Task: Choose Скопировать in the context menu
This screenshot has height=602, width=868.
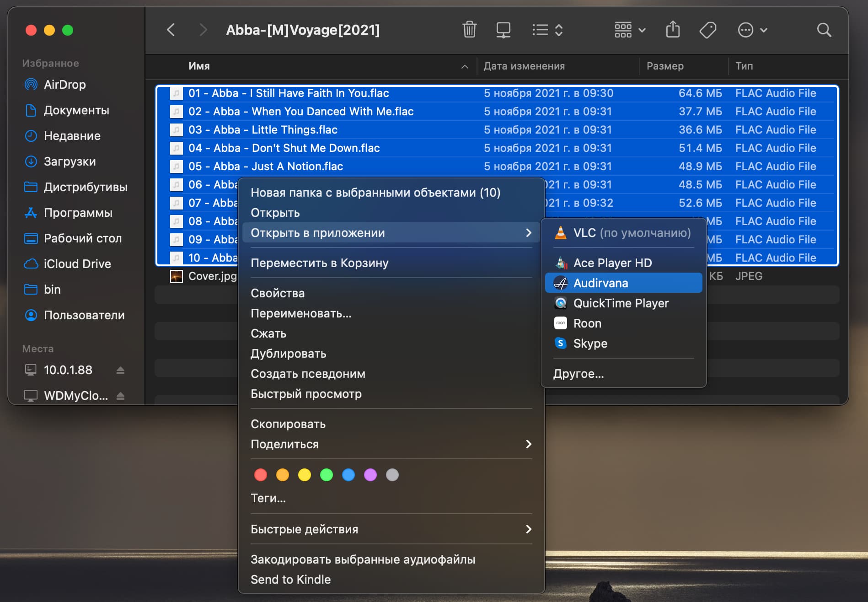Action: coord(391,424)
